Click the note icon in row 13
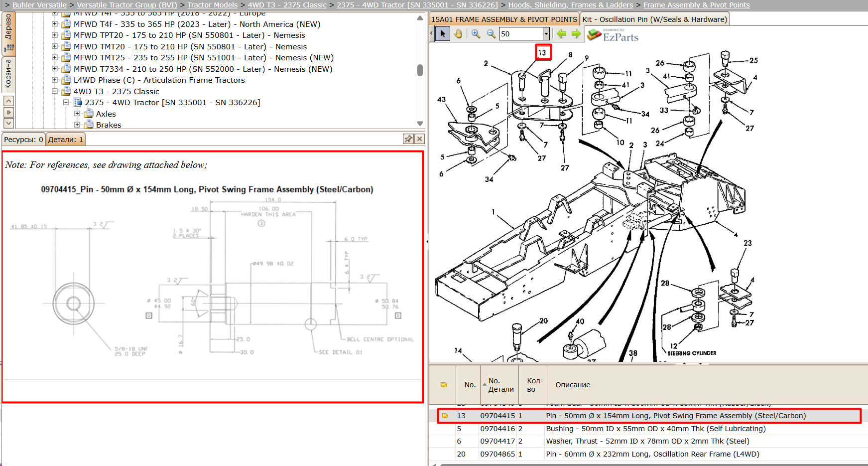The height and width of the screenshot is (466, 868). [x=445, y=416]
